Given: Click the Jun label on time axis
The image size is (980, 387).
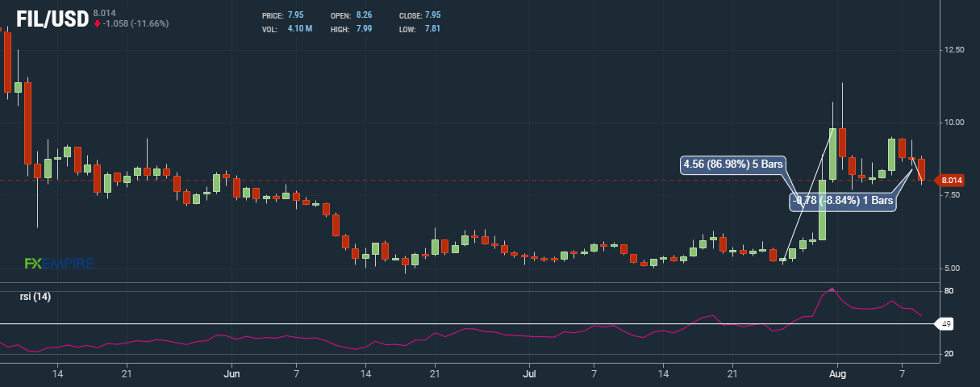Looking at the screenshot, I should pos(231,374).
